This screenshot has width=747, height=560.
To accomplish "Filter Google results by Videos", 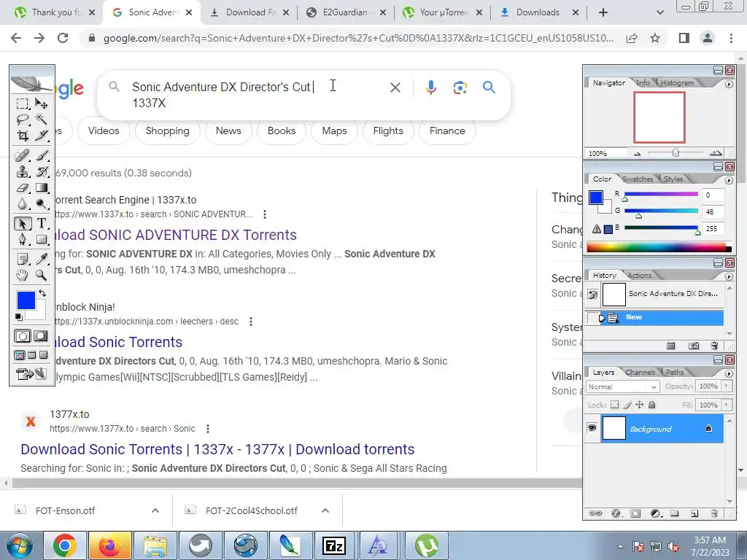I will pyautogui.click(x=104, y=131).
